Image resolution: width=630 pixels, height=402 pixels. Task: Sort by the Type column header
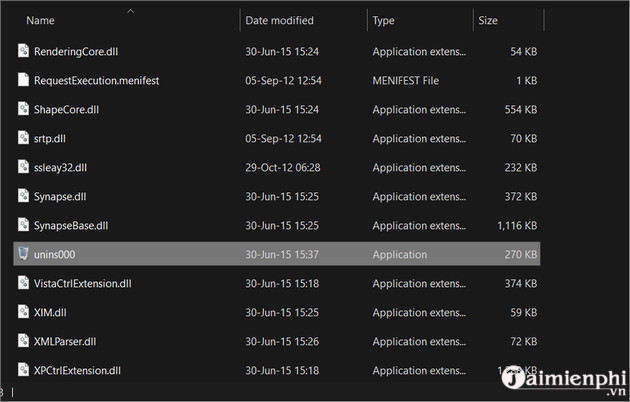pos(384,20)
